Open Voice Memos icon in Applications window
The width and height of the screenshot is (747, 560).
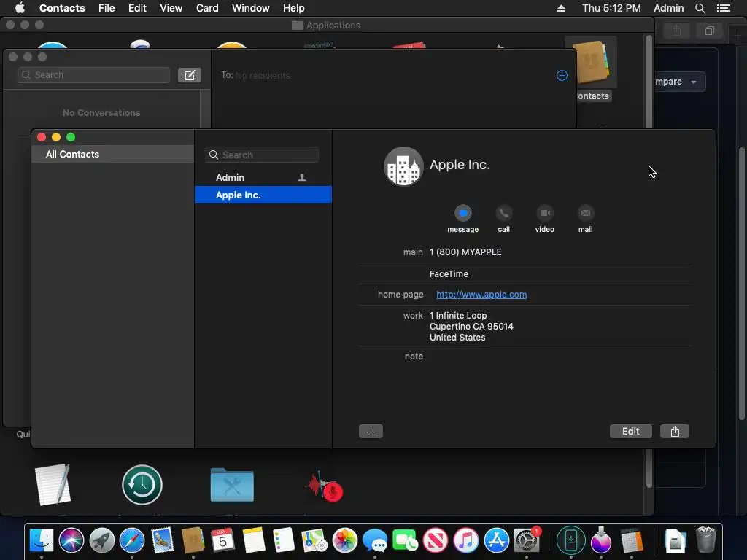tap(324, 486)
